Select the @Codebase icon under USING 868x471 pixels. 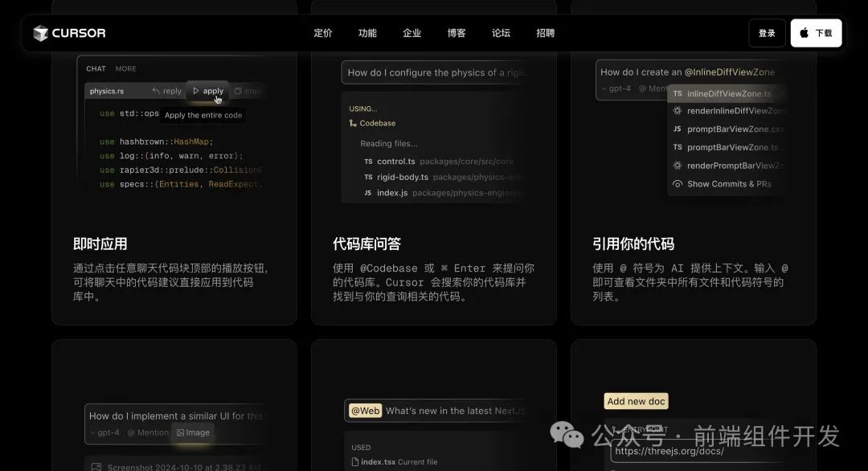pyautogui.click(x=351, y=123)
